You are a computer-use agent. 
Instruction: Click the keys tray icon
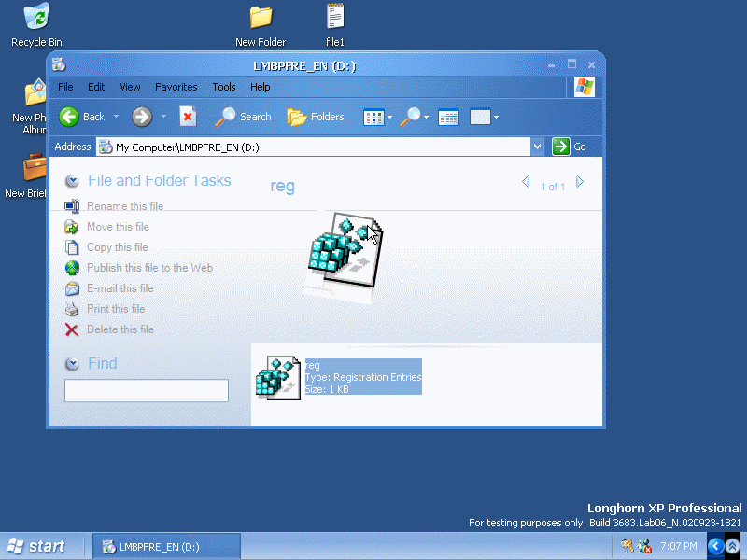pyautogui.click(x=627, y=546)
